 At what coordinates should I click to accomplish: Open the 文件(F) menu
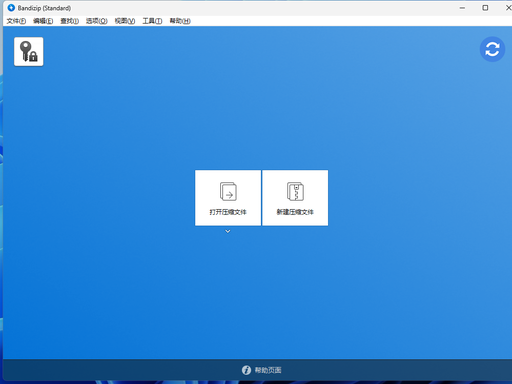pos(16,21)
